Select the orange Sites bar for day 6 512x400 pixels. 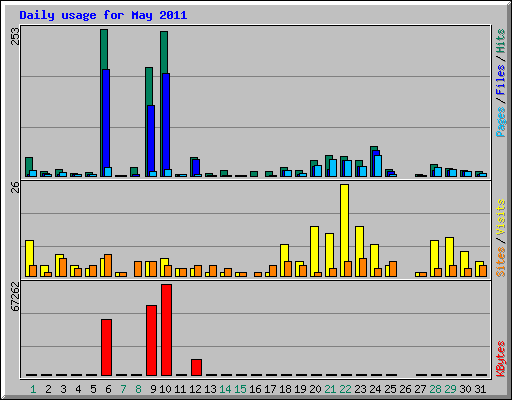coord(108,265)
